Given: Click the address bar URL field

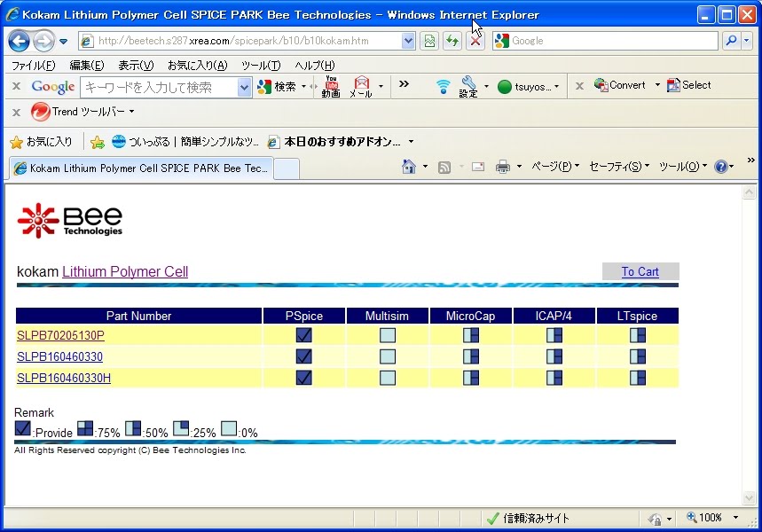Looking at the screenshot, I should coord(240,41).
